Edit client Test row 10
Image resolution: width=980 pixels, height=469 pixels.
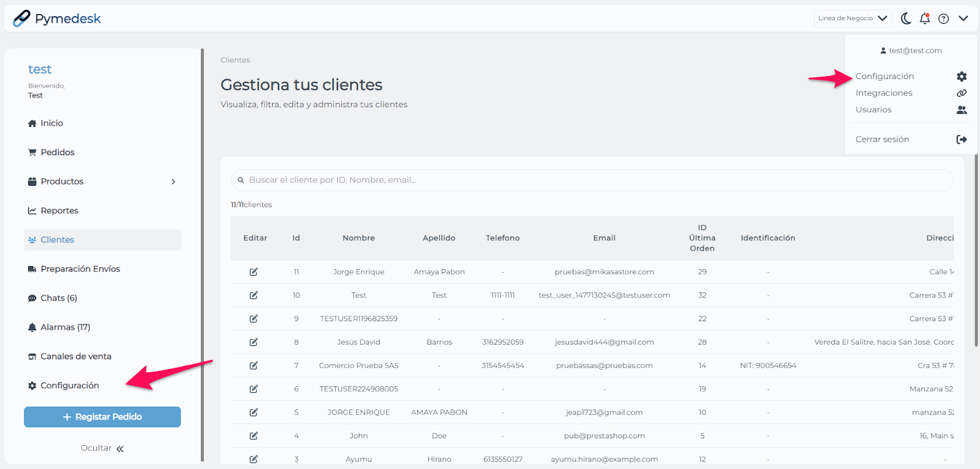click(x=254, y=295)
